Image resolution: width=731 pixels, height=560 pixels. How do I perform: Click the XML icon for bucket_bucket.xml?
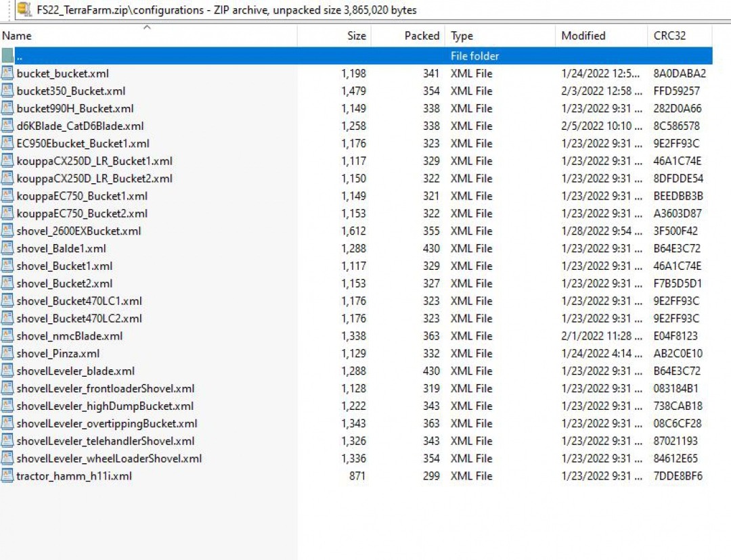pos(7,74)
